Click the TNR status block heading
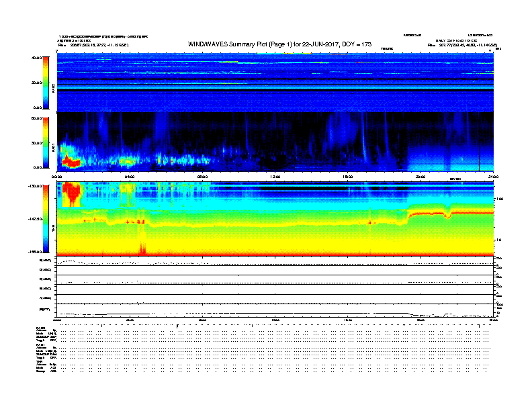 tap(40, 361)
